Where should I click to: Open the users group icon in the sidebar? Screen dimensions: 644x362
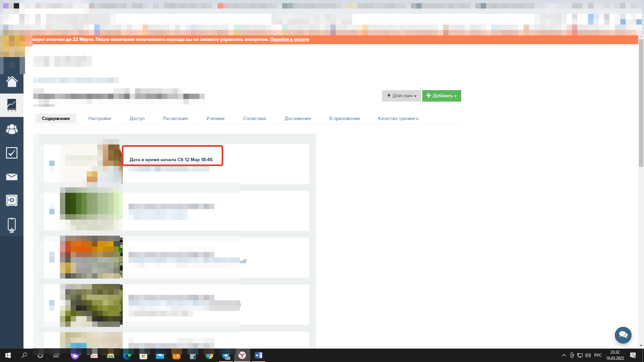tap(12, 129)
